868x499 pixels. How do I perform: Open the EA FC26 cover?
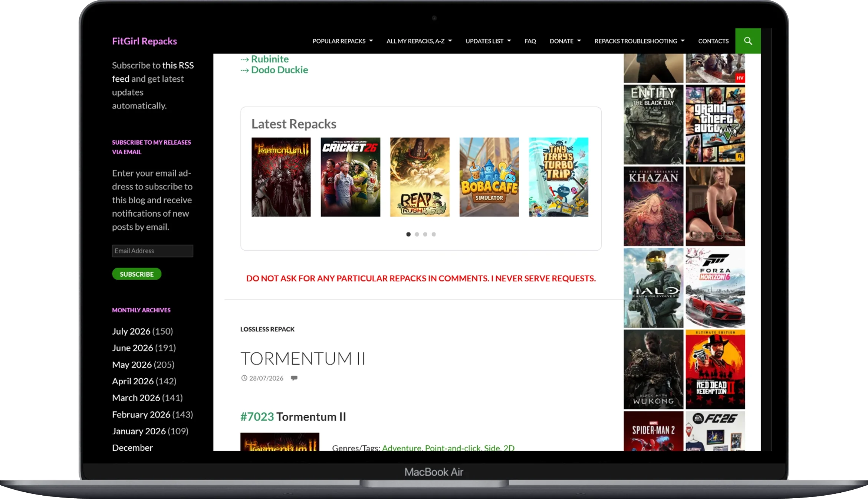(715, 431)
